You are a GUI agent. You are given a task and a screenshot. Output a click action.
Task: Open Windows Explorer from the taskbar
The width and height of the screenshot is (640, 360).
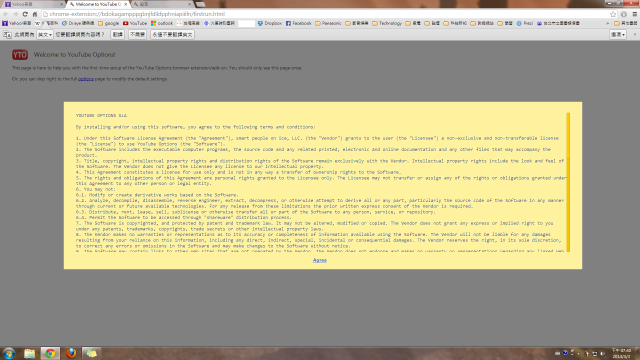tap(29, 353)
